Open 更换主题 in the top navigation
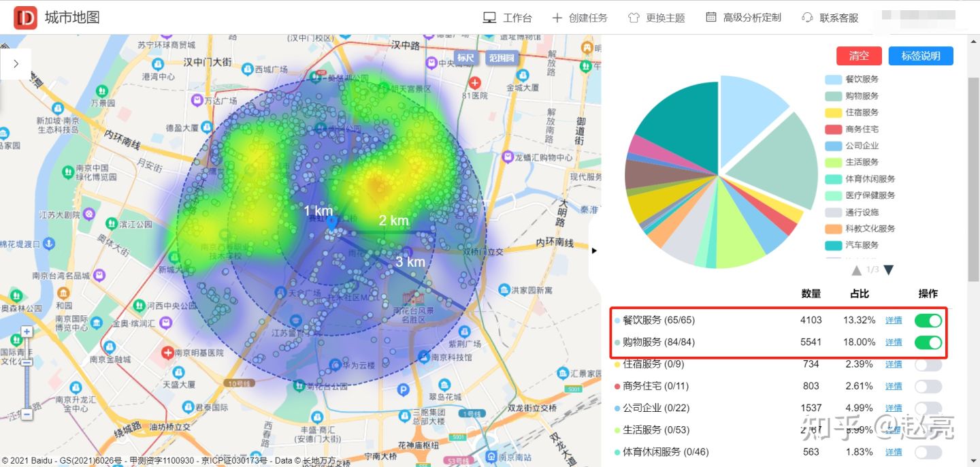Viewport: 980px width, 467px height. (x=656, y=18)
